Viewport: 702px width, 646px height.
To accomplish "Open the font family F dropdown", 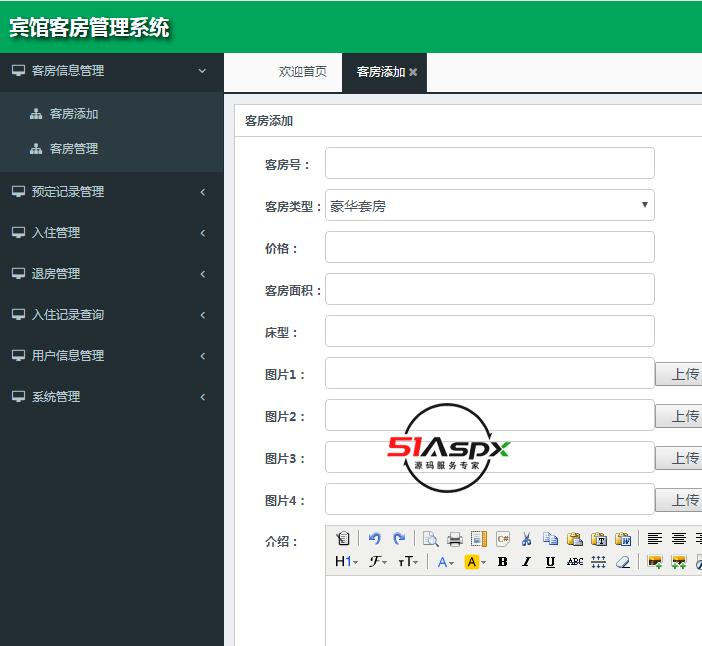I will (x=378, y=562).
